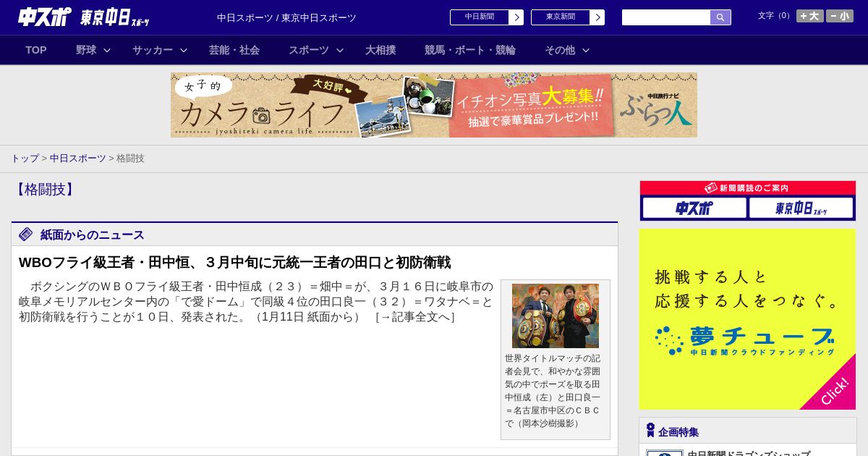Open the 東京新聞 link button

pyautogui.click(x=560, y=17)
